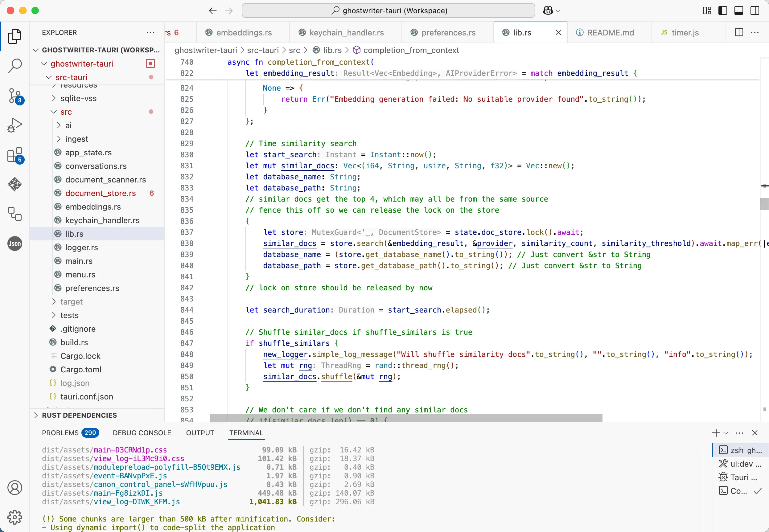This screenshot has height=532, width=769.
Task: Go forward with the right arrow
Action: [229, 11]
